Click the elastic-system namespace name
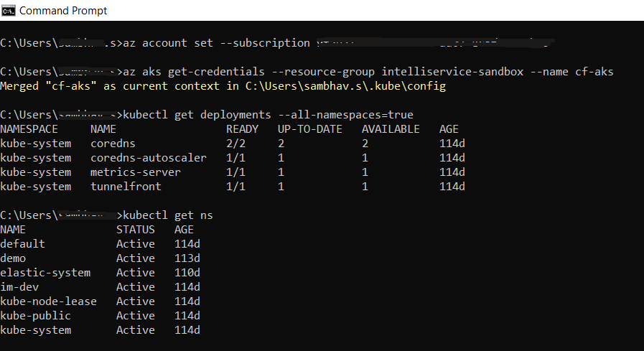Viewport: 644px width, 351px height. (x=45, y=273)
